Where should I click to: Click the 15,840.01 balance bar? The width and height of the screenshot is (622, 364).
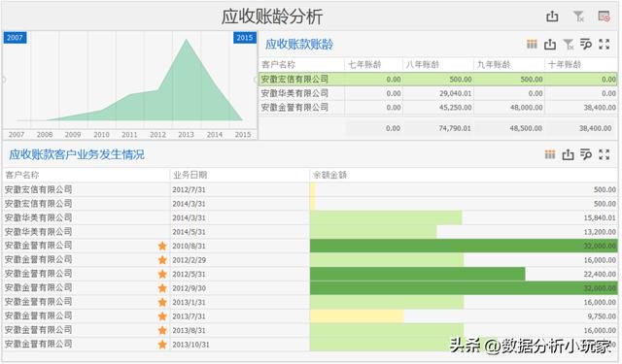[386, 217]
